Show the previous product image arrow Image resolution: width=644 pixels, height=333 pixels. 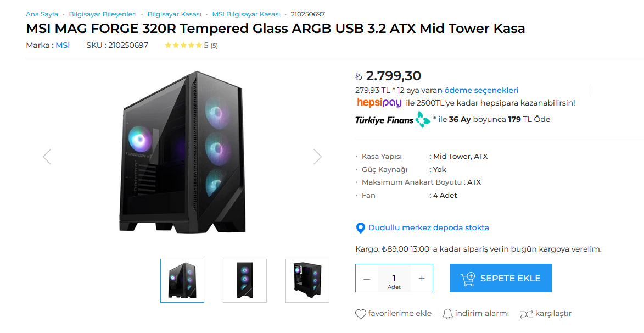47,157
